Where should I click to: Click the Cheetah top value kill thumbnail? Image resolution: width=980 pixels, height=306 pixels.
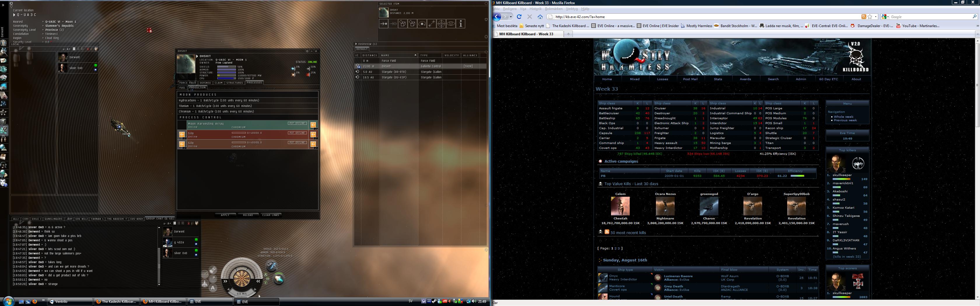[x=620, y=206]
